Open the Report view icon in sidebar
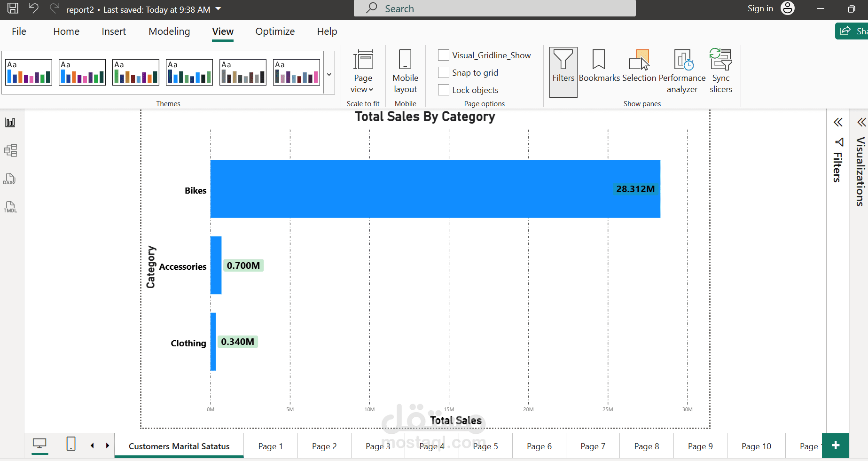Viewport: 868px width, 461px height. coord(10,122)
